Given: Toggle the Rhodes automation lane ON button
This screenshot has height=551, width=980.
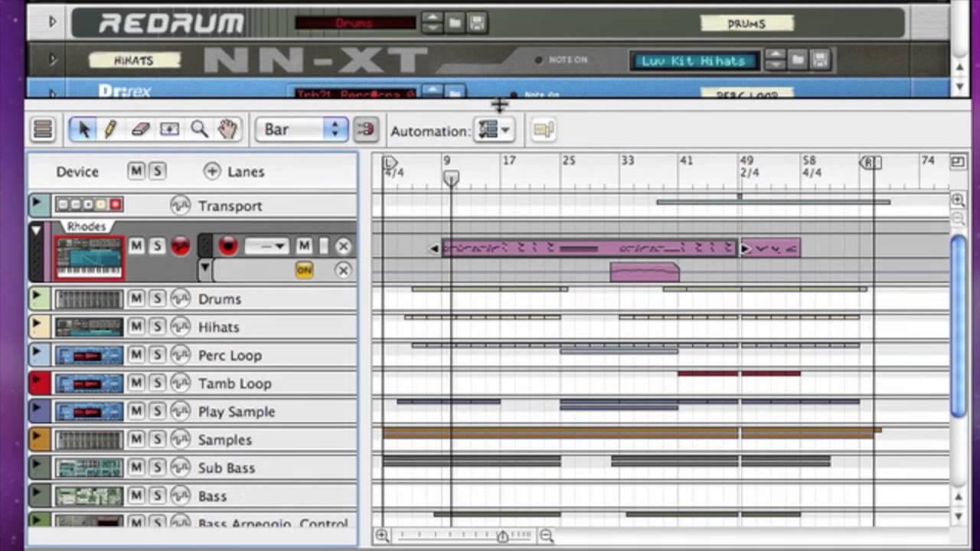Looking at the screenshot, I should pos(304,270).
